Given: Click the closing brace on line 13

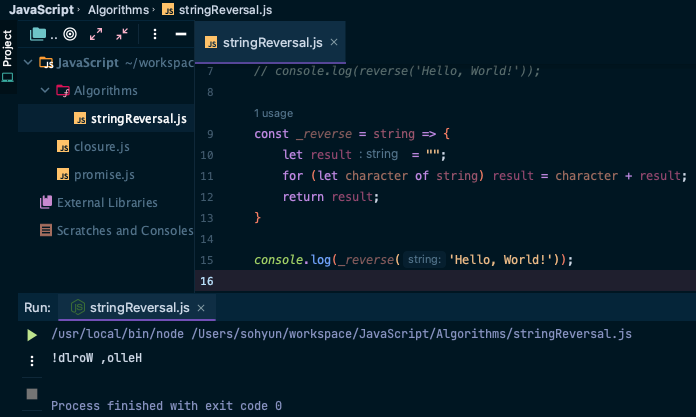Looking at the screenshot, I should [x=257, y=218].
